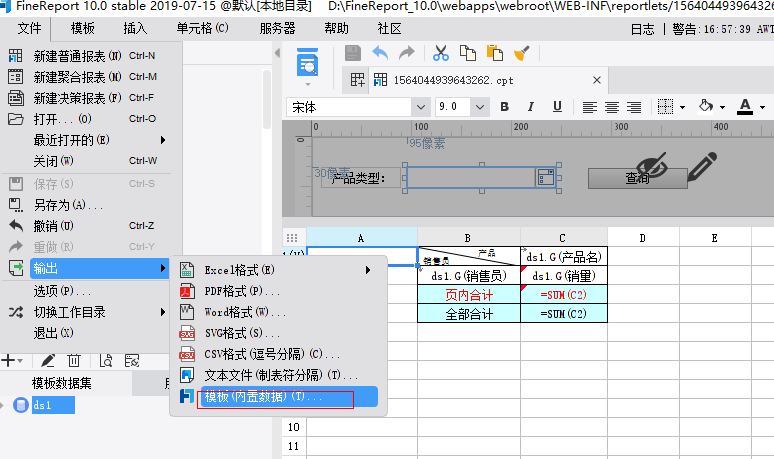Image resolution: width=774 pixels, height=459 pixels.
Task: Click the copy toolbar icon
Action: tap(467, 53)
